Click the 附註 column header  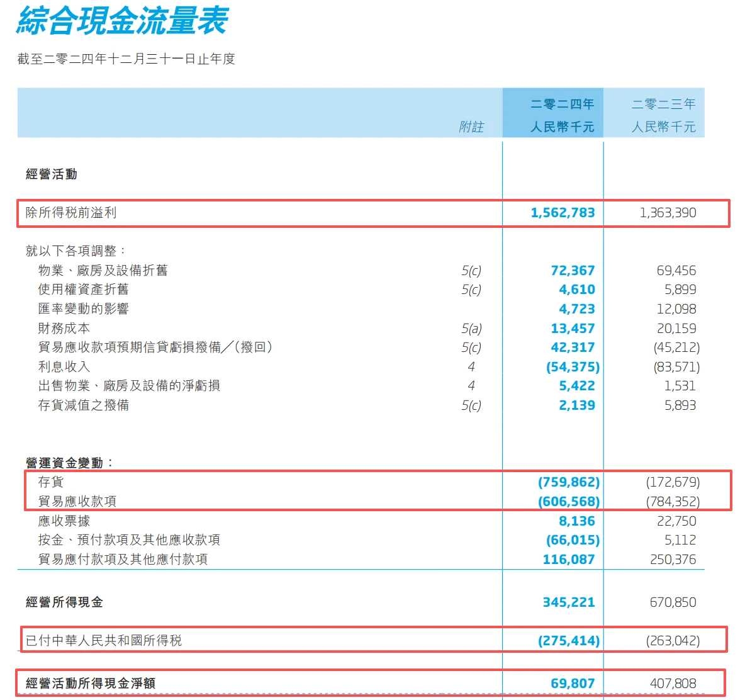(471, 127)
